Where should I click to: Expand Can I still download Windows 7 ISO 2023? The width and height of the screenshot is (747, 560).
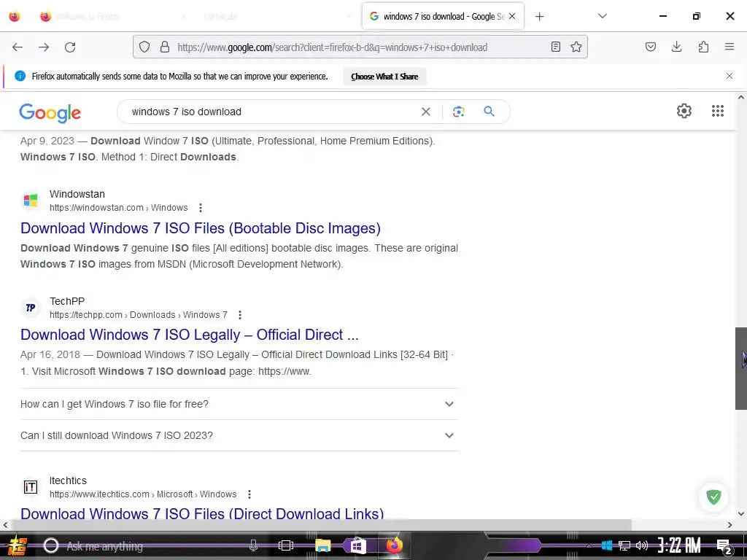239,436
